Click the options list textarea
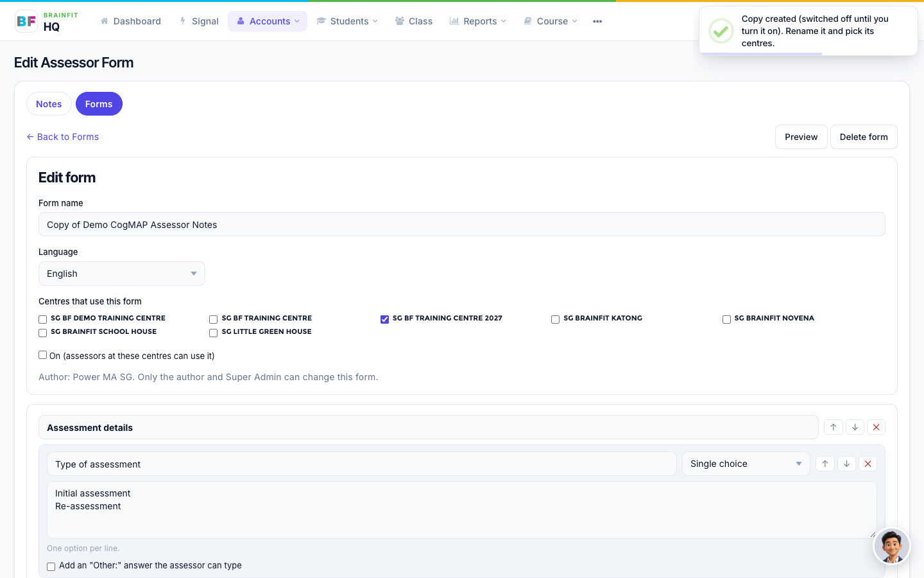This screenshot has height=578, width=924. (462, 510)
